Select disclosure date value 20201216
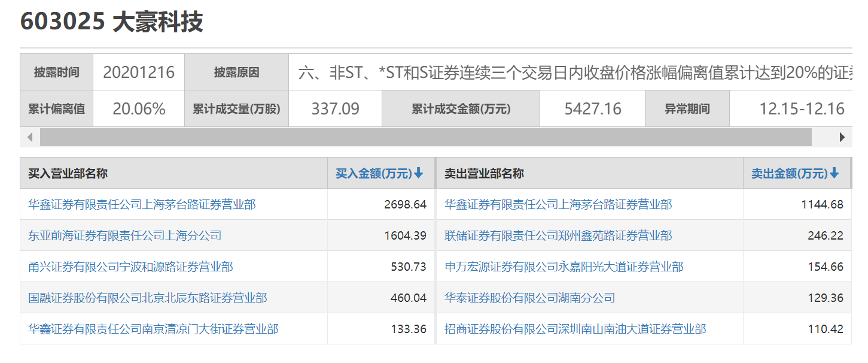This screenshot has width=868, height=363. coord(139,72)
